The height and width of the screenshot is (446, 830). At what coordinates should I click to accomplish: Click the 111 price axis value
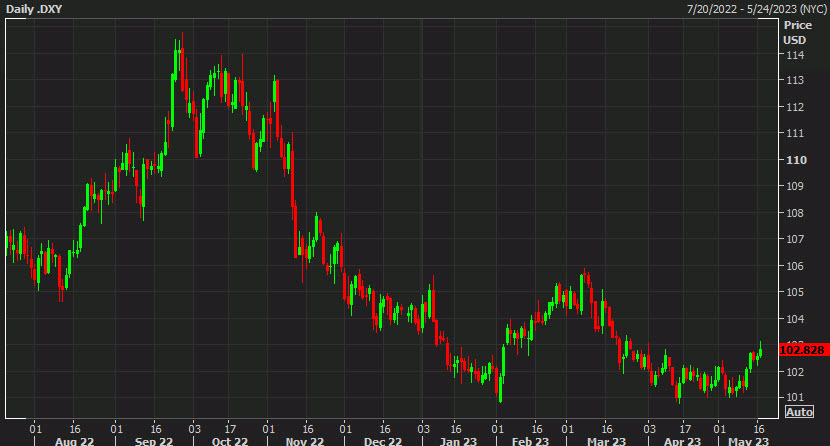pyautogui.click(x=795, y=133)
